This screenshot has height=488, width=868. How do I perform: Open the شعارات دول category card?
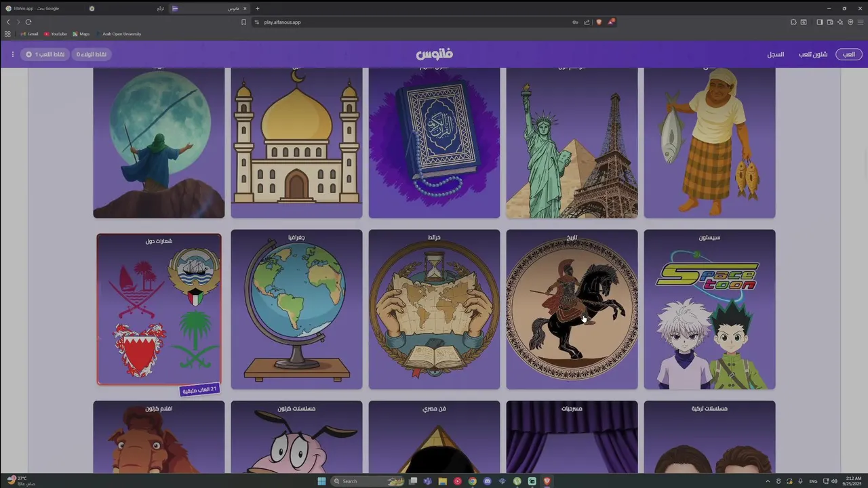point(159,309)
